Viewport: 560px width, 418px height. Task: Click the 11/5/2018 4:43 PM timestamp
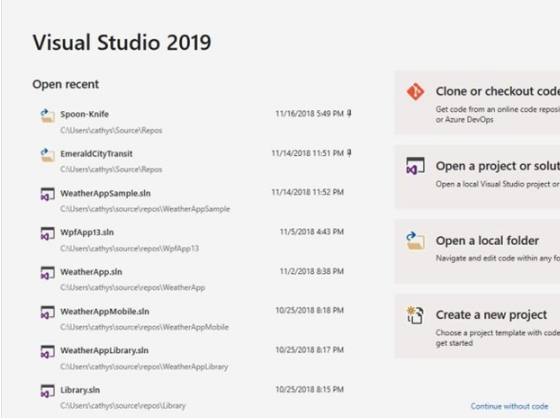click(312, 232)
